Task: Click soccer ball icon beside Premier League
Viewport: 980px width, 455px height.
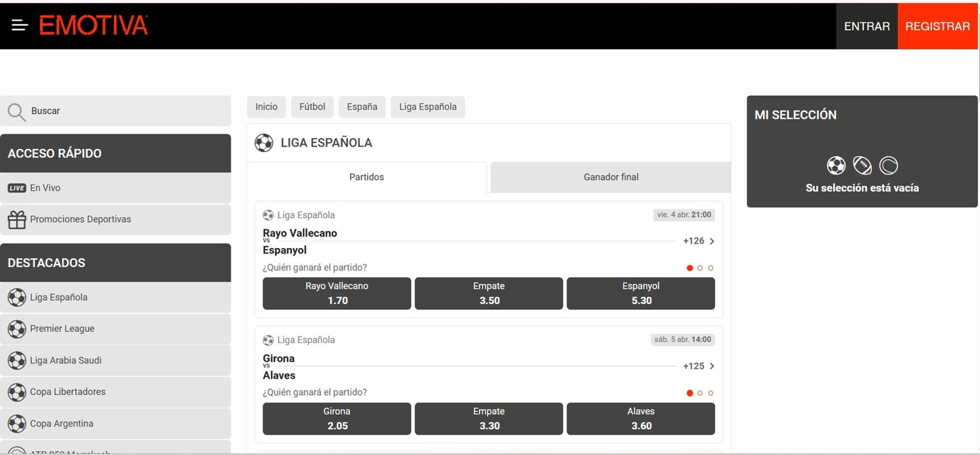Action: pos(17,329)
